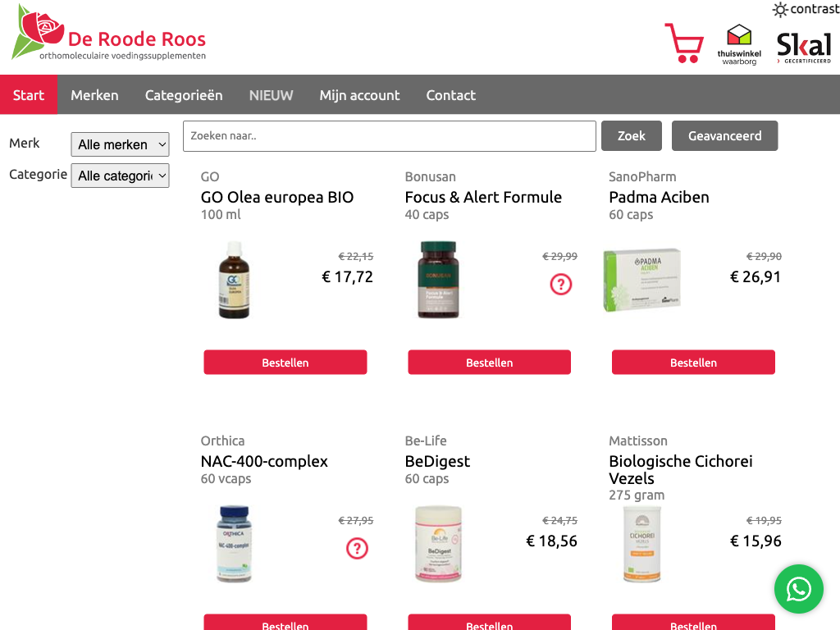Click the Thuiswinkel Waarborg logo
The height and width of the screenshot is (630, 840).
(x=739, y=44)
